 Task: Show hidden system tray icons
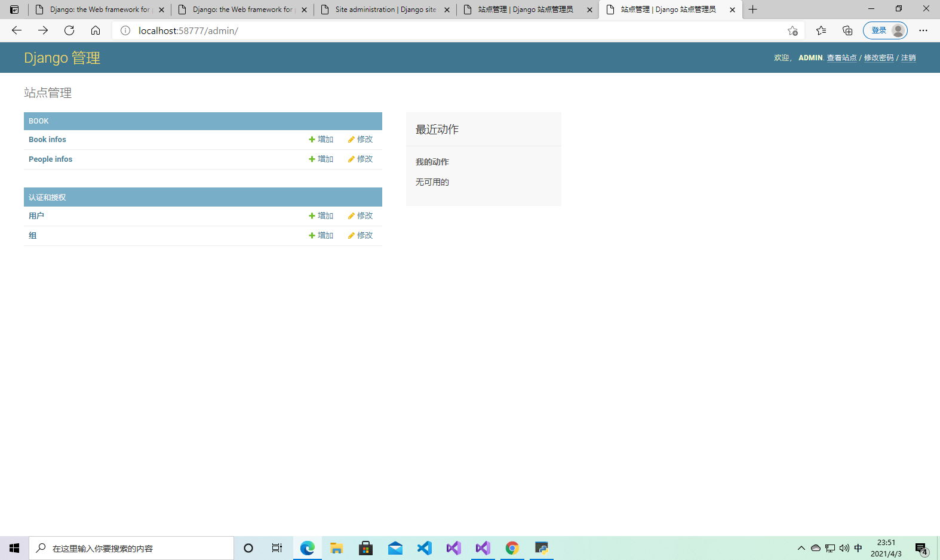(801, 548)
